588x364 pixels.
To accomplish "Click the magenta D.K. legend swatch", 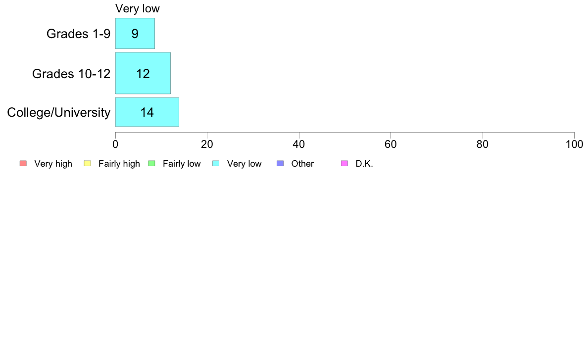I will [x=344, y=163].
